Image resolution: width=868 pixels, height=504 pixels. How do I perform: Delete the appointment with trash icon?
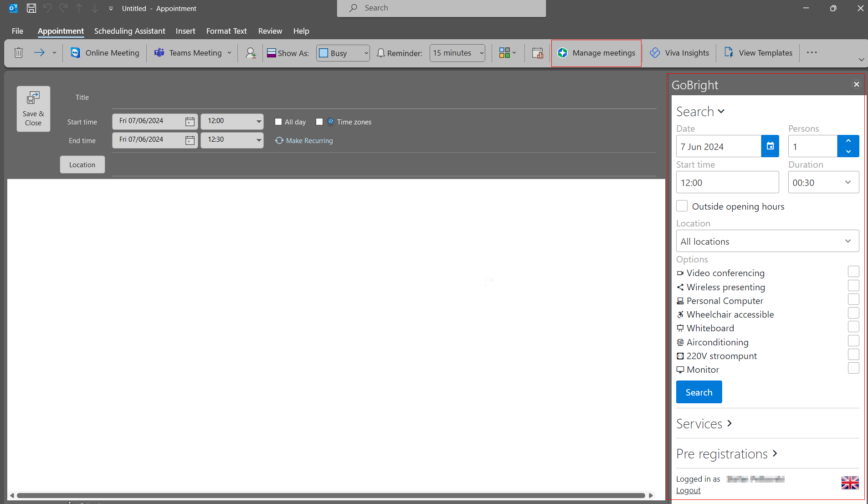click(x=19, y=53)
